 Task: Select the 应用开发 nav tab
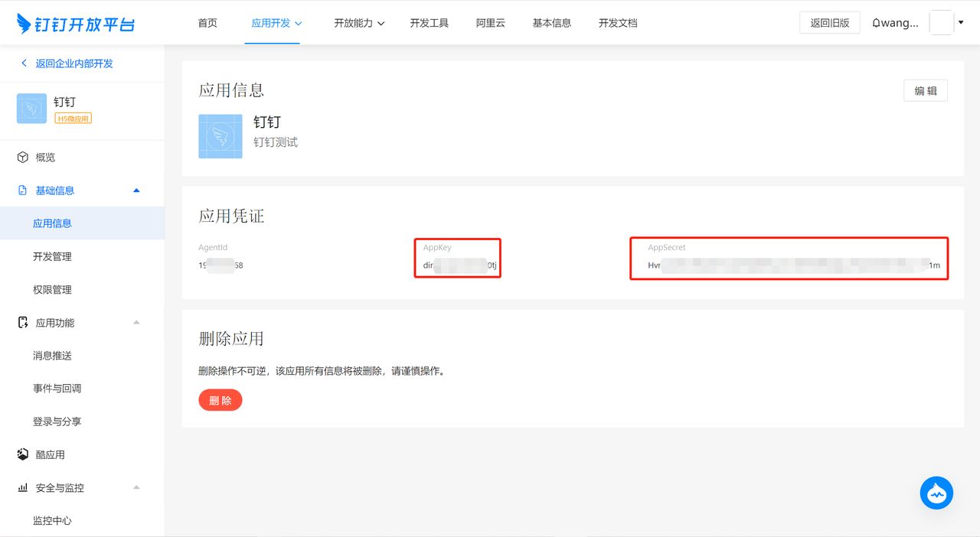(x=271, y=23)
